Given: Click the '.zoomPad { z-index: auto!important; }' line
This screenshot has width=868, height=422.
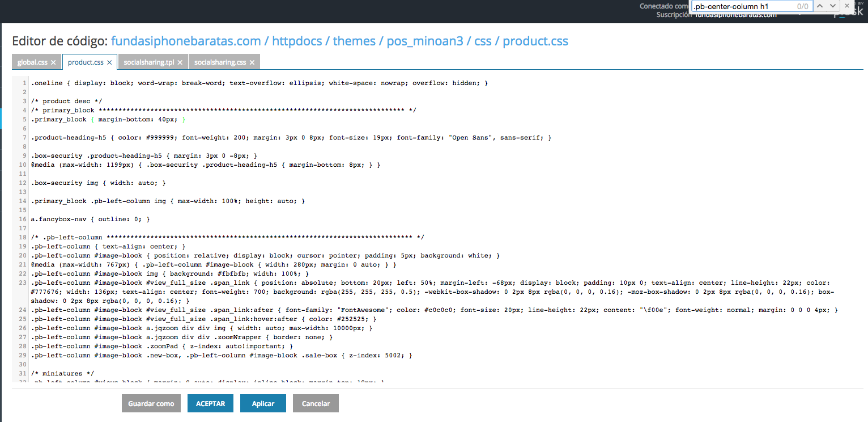Looking at the screenshot, I should 162,346.
